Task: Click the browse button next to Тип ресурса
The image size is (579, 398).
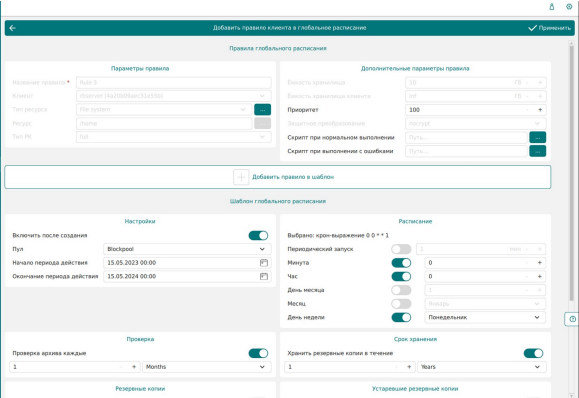Action: point(262,110)
